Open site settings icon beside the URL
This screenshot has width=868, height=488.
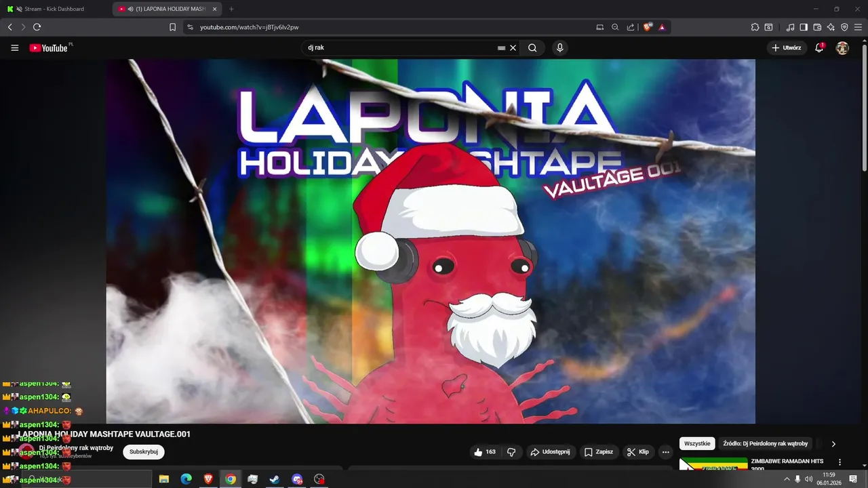tap(190, 27)
